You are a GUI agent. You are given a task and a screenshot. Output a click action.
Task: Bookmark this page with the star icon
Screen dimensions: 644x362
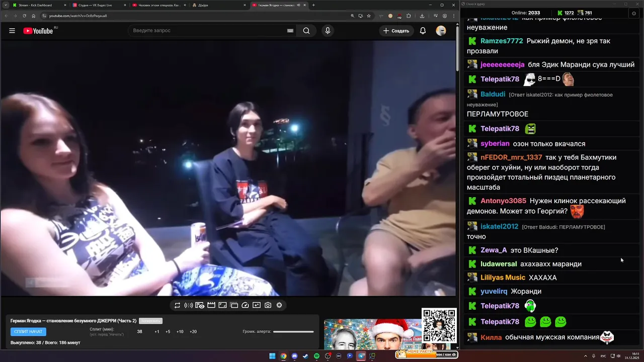click(x=369, y=16)
